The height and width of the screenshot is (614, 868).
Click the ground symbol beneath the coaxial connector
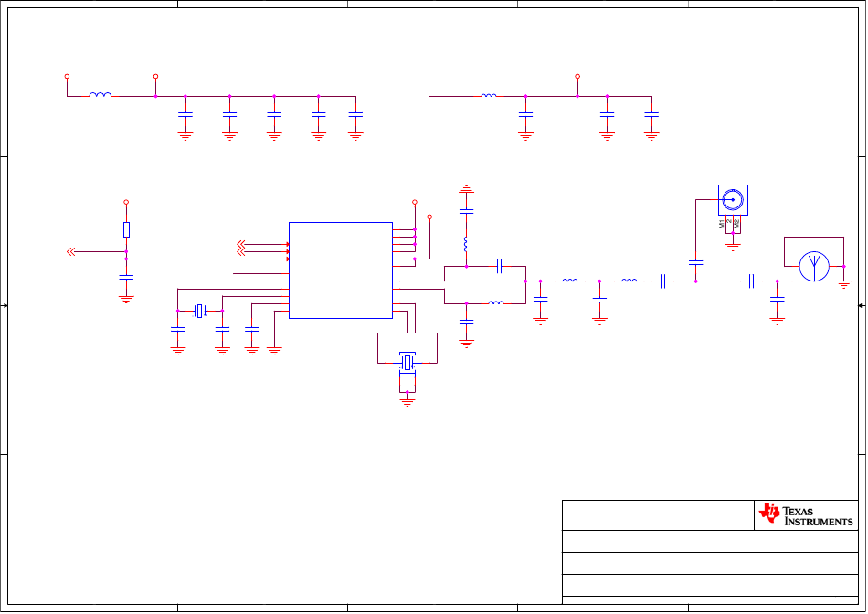[733, 247]
